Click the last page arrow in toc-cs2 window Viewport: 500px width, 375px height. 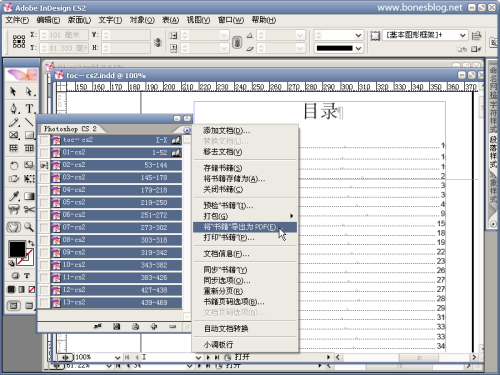(x=217, y=357)
